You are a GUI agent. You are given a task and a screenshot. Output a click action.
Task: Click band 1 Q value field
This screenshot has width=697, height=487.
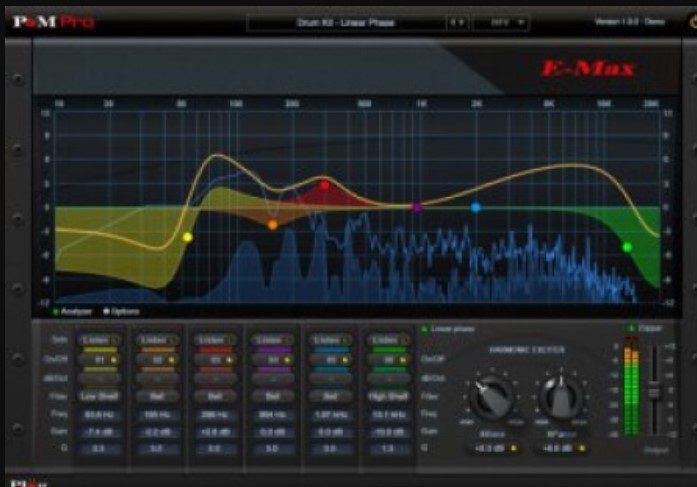click(100, 449)
